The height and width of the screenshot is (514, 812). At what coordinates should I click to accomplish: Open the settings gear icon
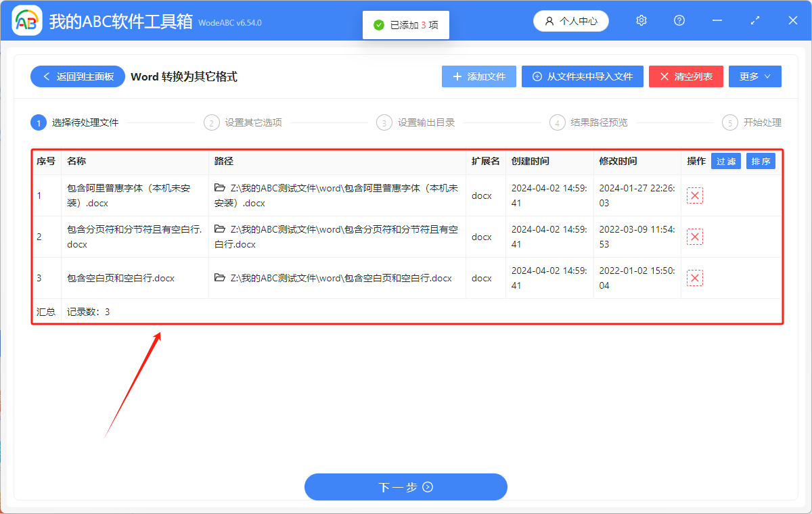(x=641, y=20)
